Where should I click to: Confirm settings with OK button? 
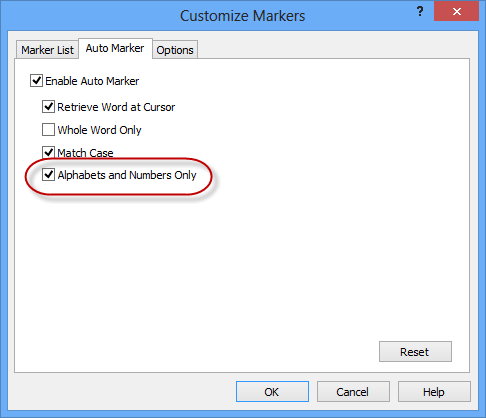pos(272,392)
